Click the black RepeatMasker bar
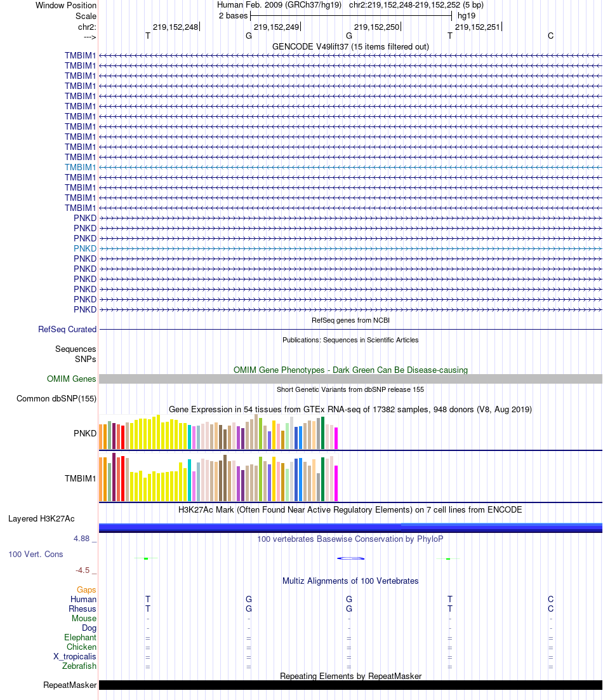The height and width of the screenshot is (700, 603). click(350, 685)
